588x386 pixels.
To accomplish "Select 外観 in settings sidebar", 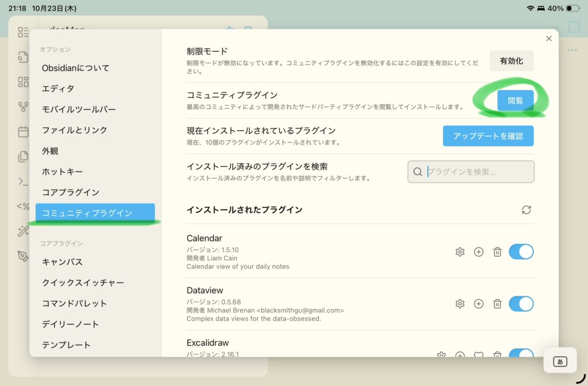I will pos(50,150).
